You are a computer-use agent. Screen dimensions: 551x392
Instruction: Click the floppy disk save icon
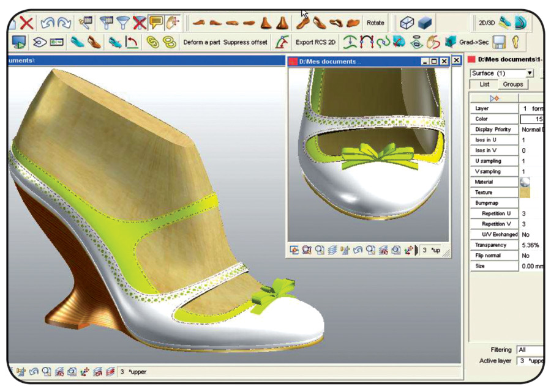(499, 42)
